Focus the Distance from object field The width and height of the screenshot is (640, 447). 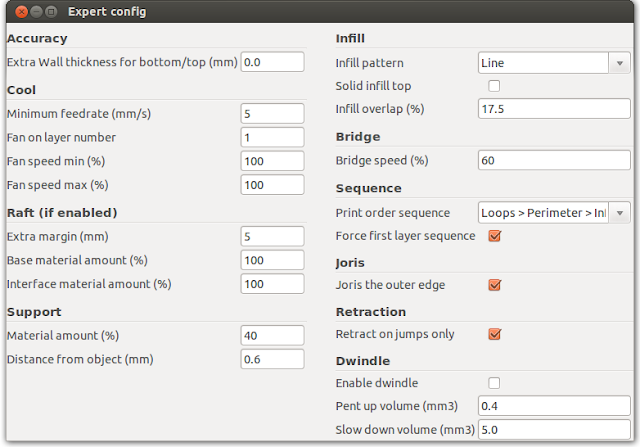pyautogui.click(x=272, y=359)
